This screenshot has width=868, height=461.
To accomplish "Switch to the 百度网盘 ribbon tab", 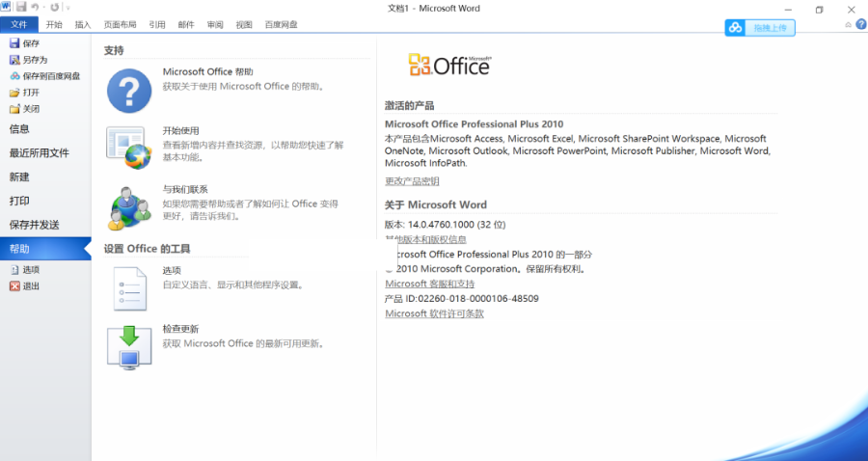I will pyautogui.click(x=282, y=24).
